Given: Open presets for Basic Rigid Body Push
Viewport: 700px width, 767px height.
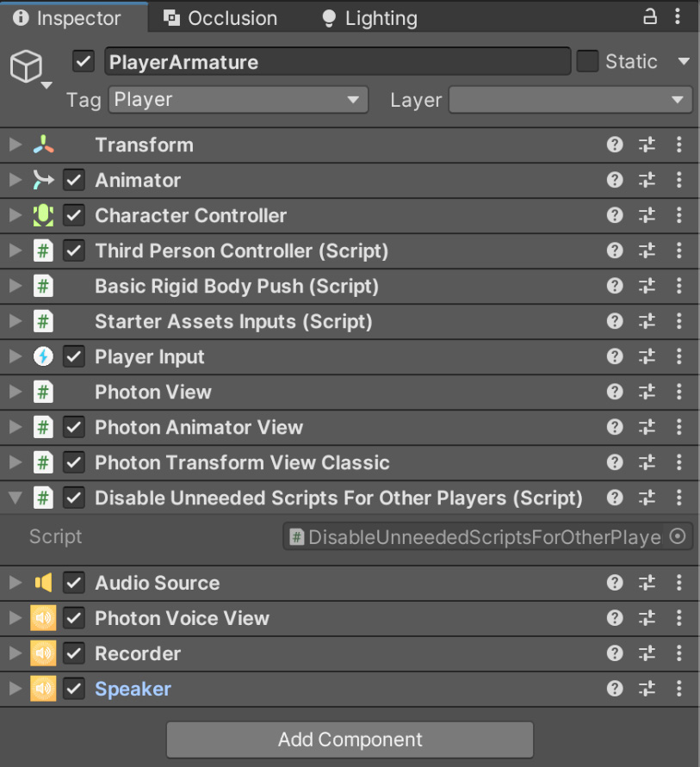Looking at the screenshot, I should [647, 286].
